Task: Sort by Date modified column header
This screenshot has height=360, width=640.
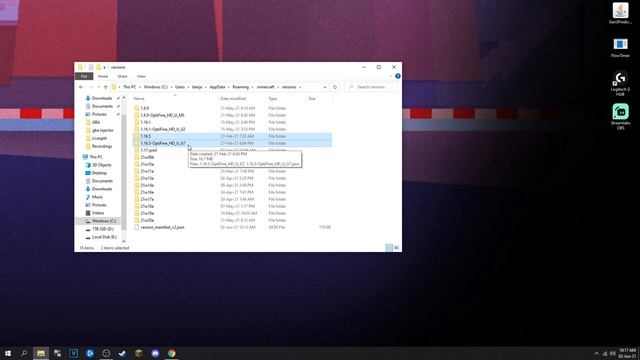Action: point(233,99)
